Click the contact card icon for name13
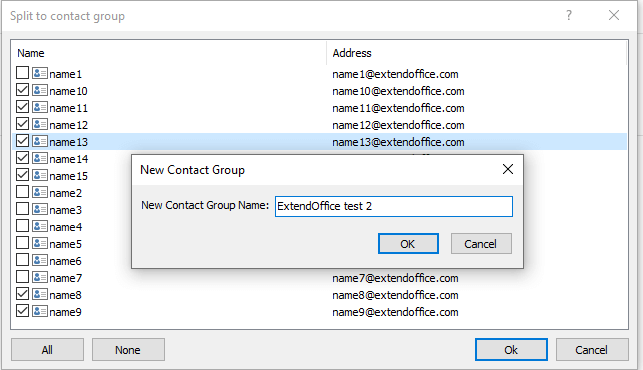 pos(40,141)
